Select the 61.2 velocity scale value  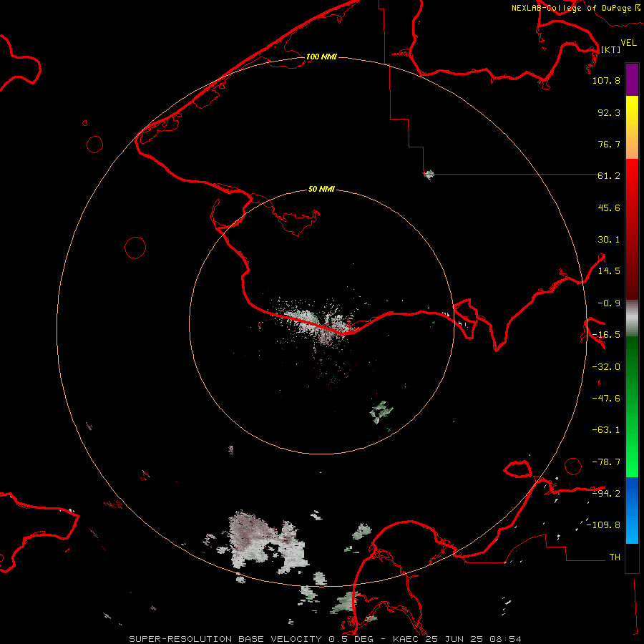[x=609, y=176]
